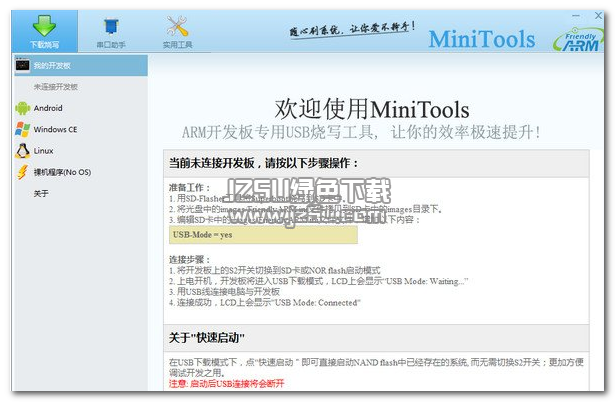The width and height of the screenshot is (615, 402).
Task: Click the 关于"快速启动" section header
Action: tap(376, 338)
